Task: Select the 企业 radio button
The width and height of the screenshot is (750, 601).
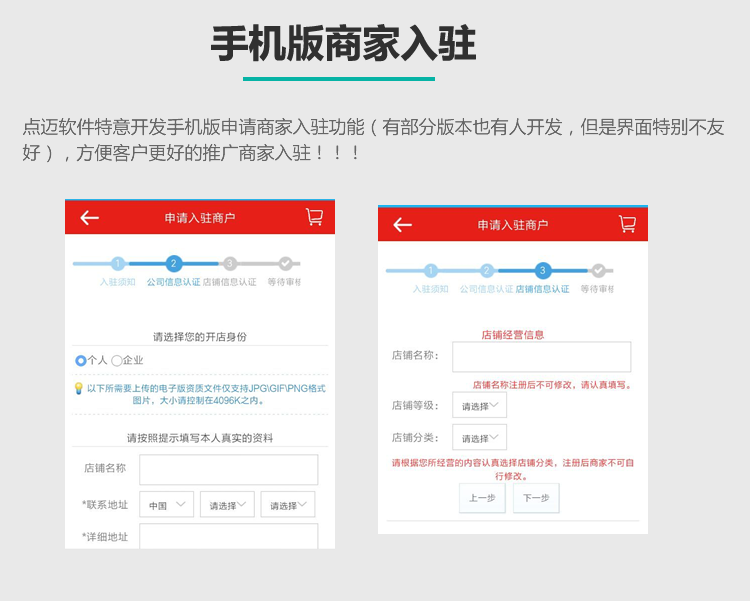Action: point(116,360)
